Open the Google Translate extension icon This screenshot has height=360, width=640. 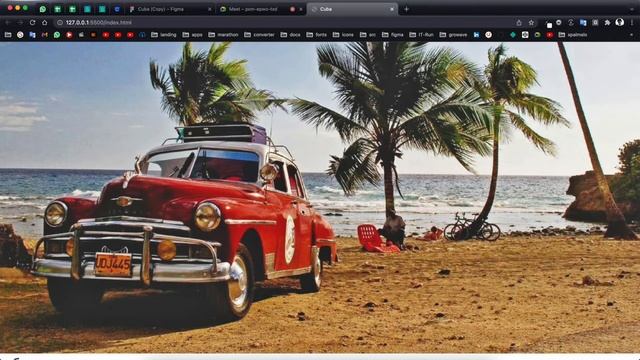point(583,22)
